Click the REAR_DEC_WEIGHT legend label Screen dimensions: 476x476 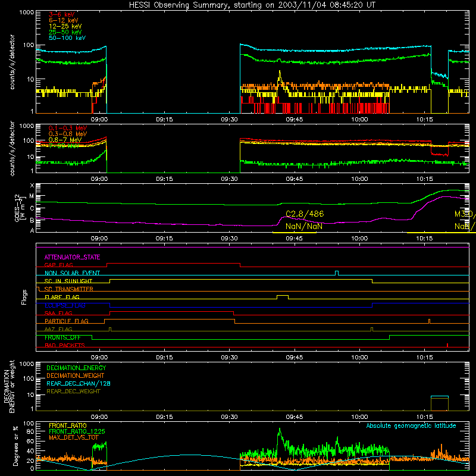(73, 392)
